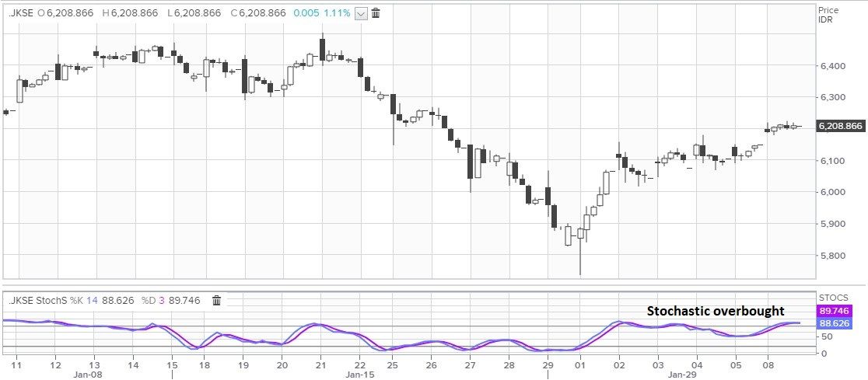Click the low value L 6,208.866

tap(195, 13)
